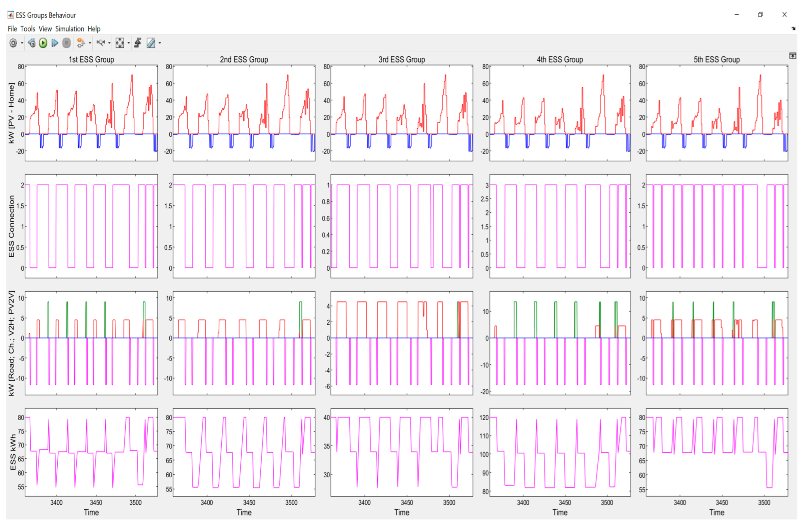Click the maximize-axes icon above 5th ESS Group
Screen dimensions: 807x532
(792, 56)
